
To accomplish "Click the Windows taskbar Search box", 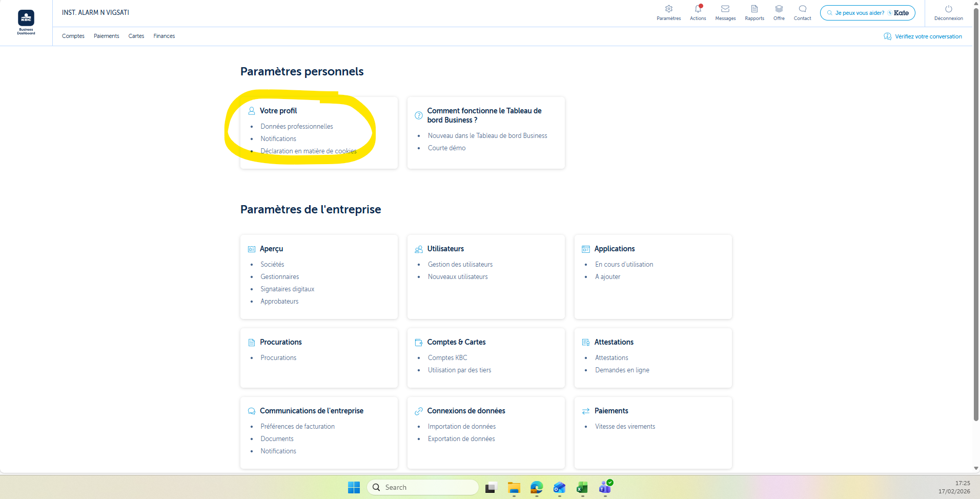I will tap(423, 488).
